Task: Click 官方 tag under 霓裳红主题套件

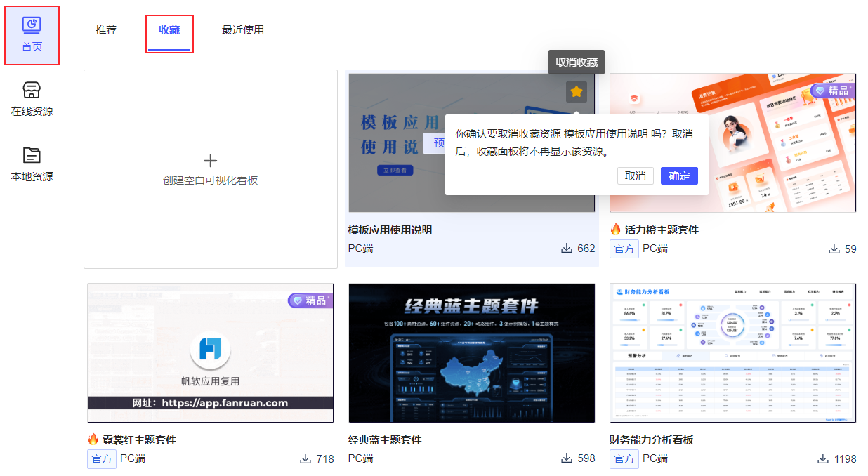Action: [102, 458]
